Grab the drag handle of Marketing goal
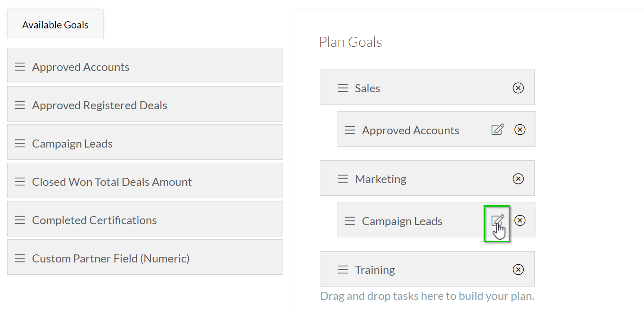 (343, 178)
